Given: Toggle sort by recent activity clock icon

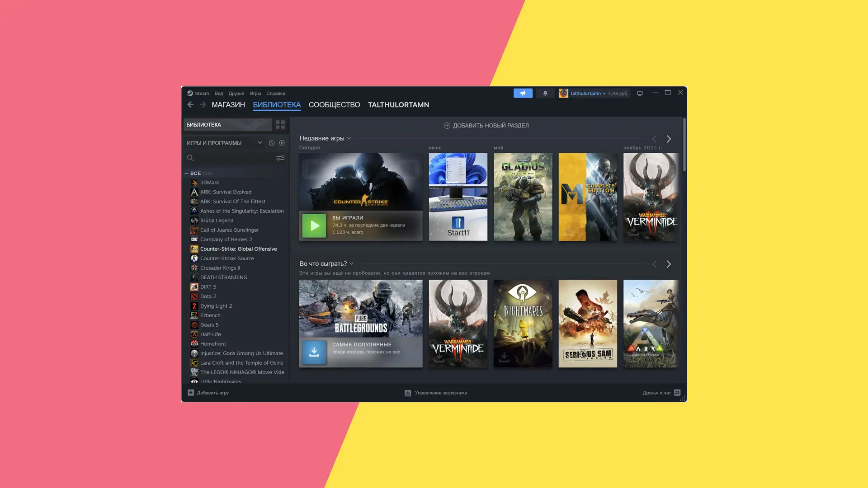Looking at the screenshot, I should click(272, 143).
